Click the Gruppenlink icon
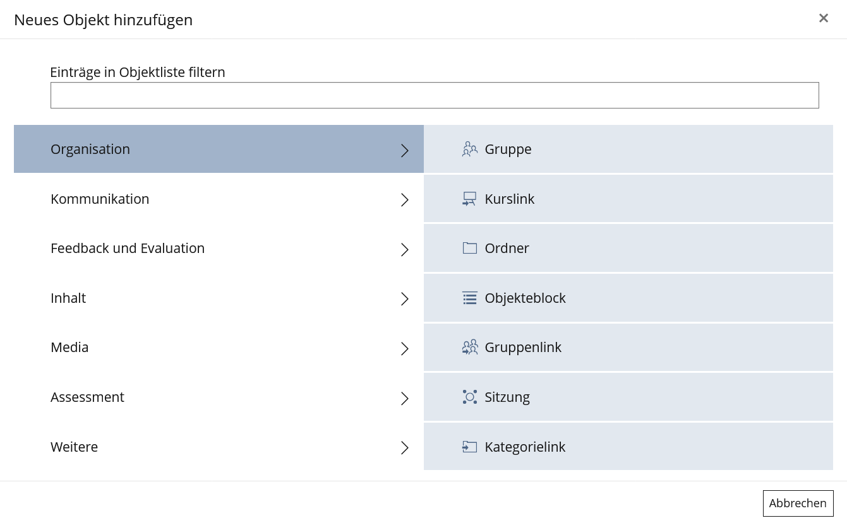 coord(469,347)
